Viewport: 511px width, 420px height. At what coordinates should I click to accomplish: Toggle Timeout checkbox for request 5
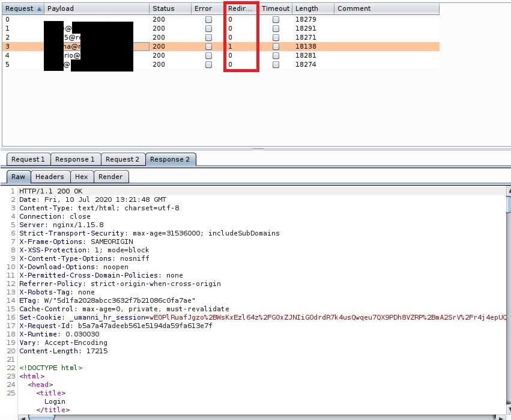pos(276,64)
